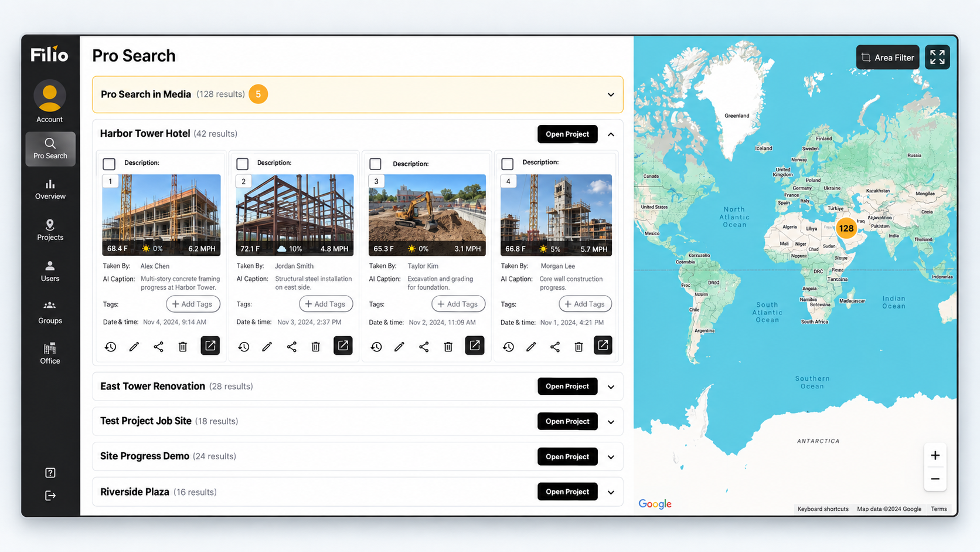Open the Account profile avatar
Viewport: 980px width, 552px height.
(x=50, y=96)
